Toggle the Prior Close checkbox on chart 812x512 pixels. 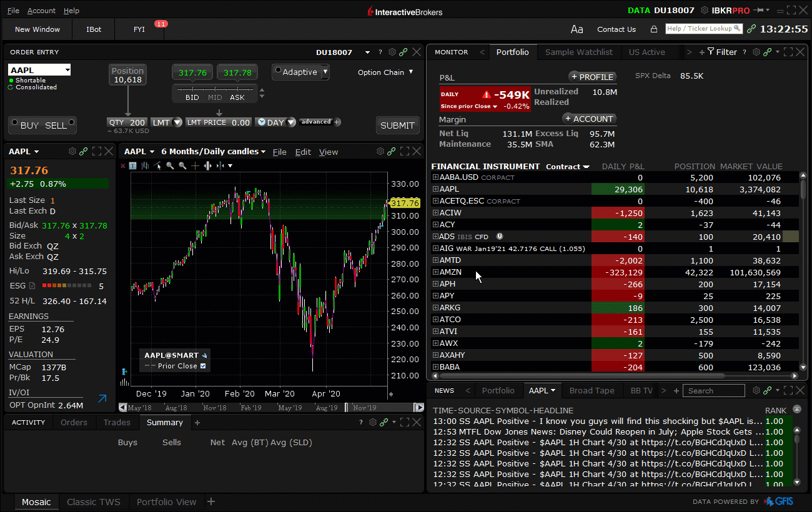[203, 366]
